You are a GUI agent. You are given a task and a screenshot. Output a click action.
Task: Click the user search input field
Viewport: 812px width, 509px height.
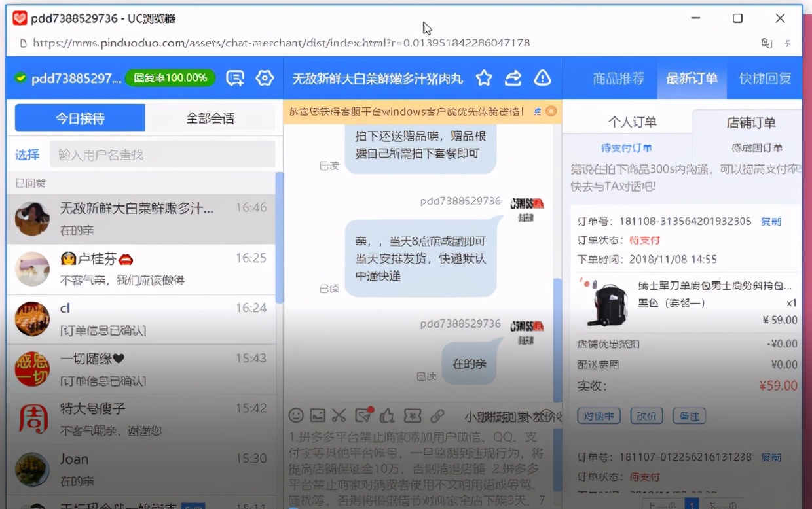pos(164,154)
